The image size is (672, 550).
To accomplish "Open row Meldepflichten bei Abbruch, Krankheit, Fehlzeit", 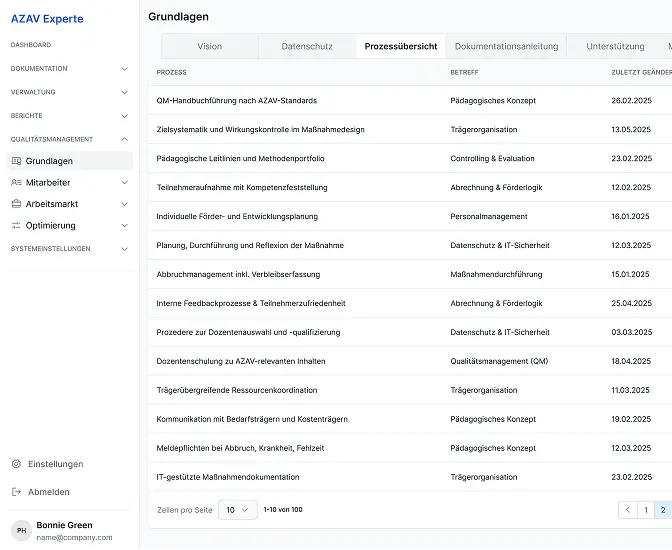I will tap(410, 448).
